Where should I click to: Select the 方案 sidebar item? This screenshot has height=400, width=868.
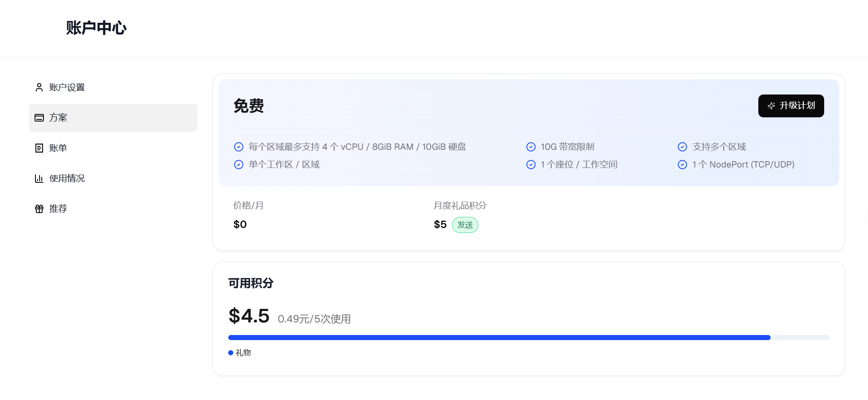(x=113, y=118)
